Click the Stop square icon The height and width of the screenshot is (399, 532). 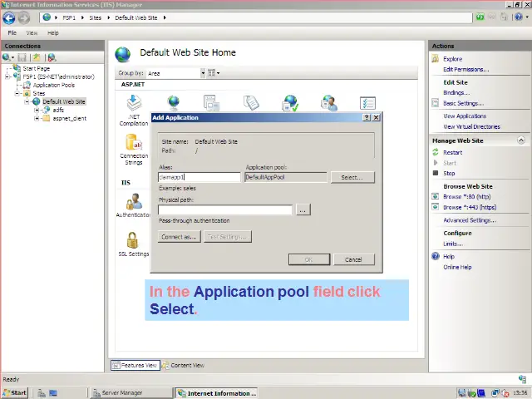pos(436,173)
